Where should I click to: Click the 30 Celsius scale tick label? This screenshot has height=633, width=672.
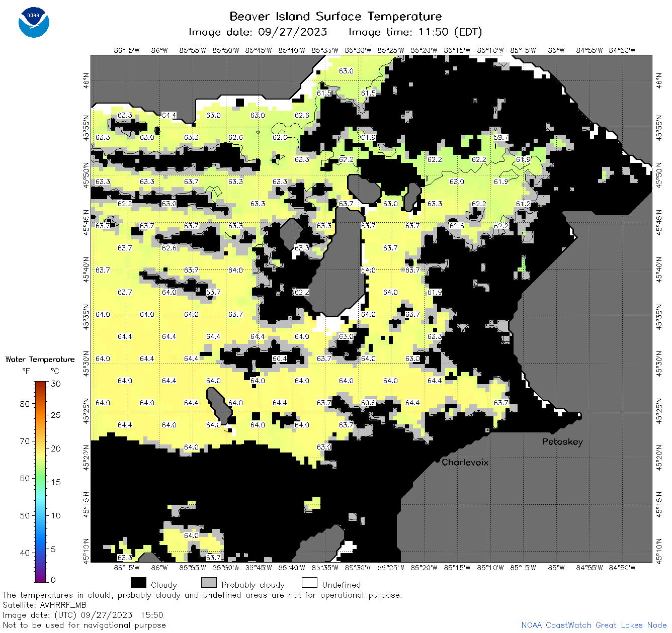click(x=56, y=384)
